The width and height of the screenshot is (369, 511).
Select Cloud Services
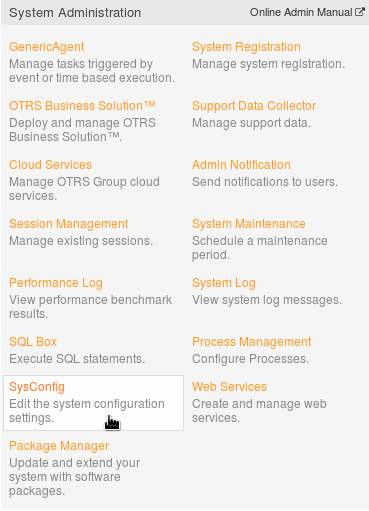pyautogui.click(x=50, y=165)
